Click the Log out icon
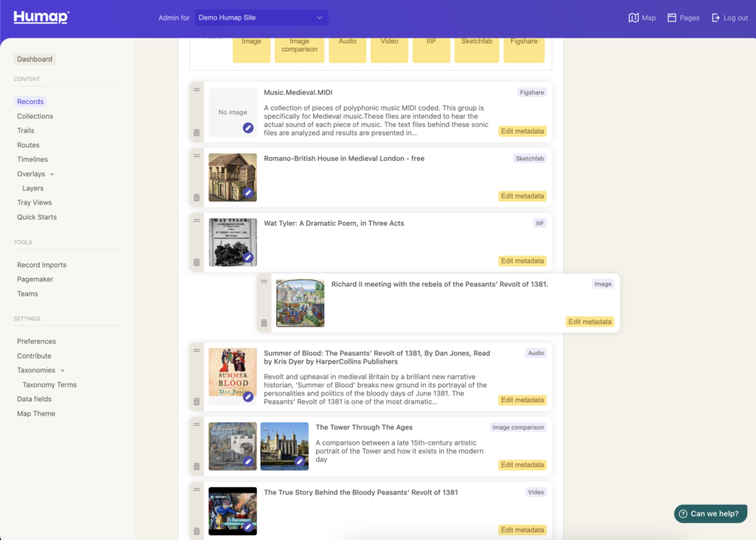 point(715,18)
